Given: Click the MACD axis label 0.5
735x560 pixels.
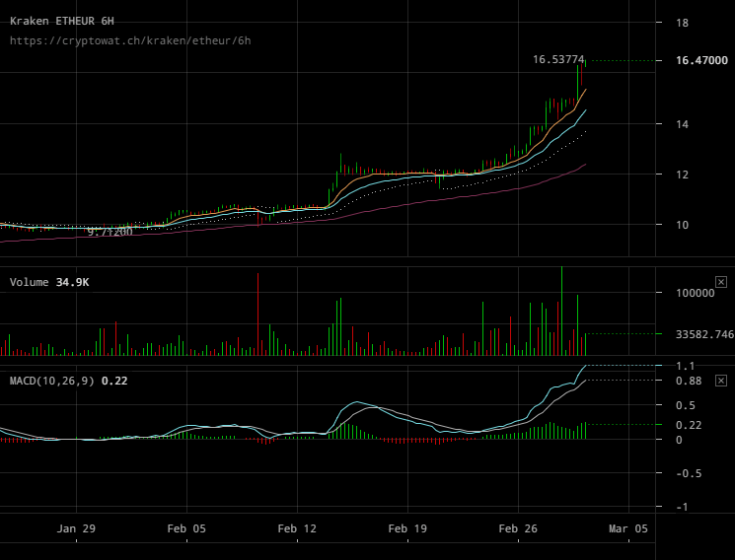Looking at the screenshot, I should 686,405.
